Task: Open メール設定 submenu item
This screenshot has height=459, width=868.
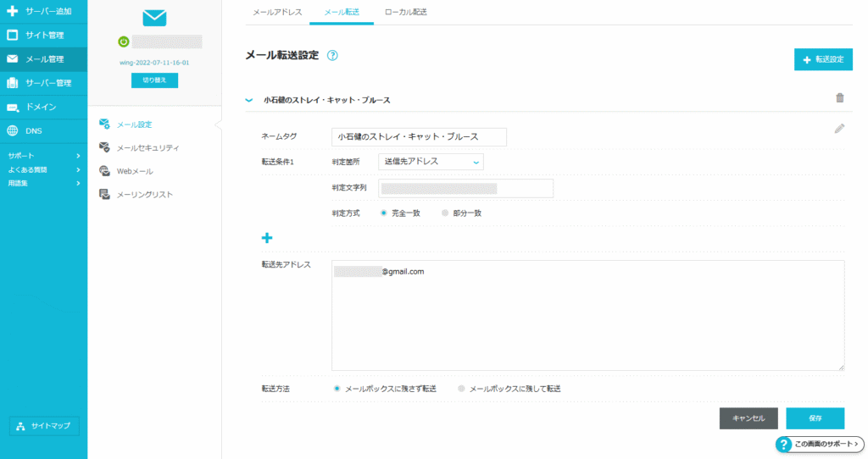Action: click(x=134, y=124)
